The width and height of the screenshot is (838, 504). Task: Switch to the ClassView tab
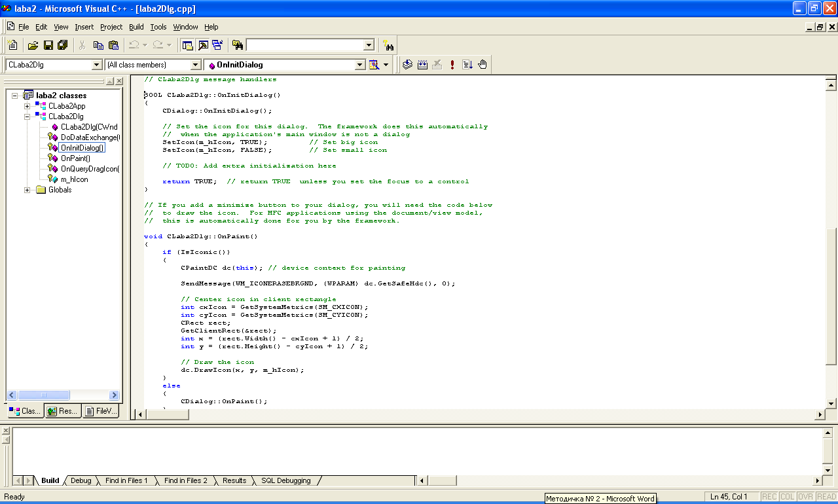26,411
